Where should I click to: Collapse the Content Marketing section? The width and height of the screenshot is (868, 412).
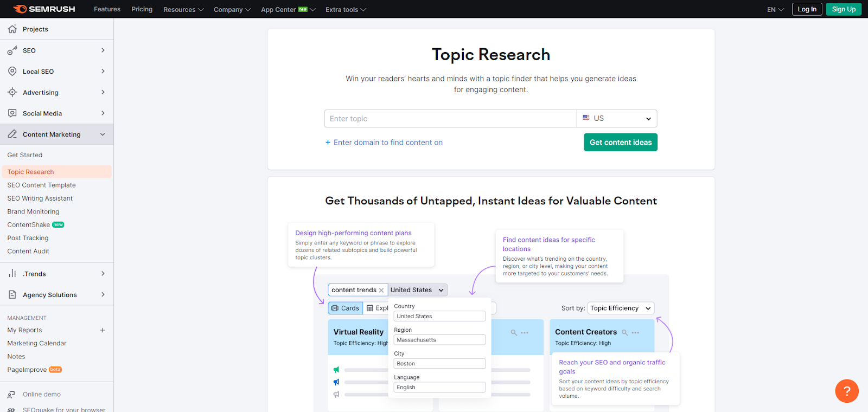pyautogui.click(x=103, y=134)
